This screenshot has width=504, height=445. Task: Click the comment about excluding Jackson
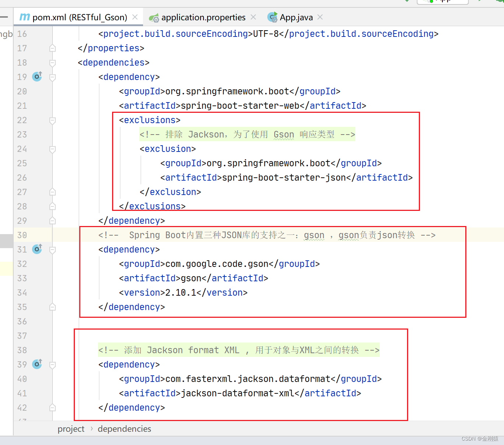click(x=247, y=135)
